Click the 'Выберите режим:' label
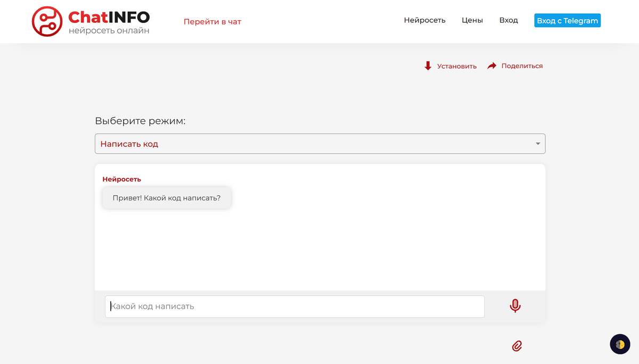639x364 pixels. click(x=140, y=121)
